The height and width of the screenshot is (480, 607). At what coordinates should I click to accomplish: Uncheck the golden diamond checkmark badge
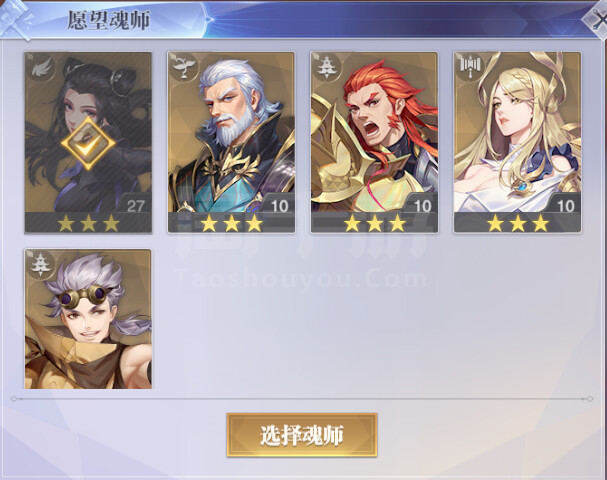(x=88, y=144)
